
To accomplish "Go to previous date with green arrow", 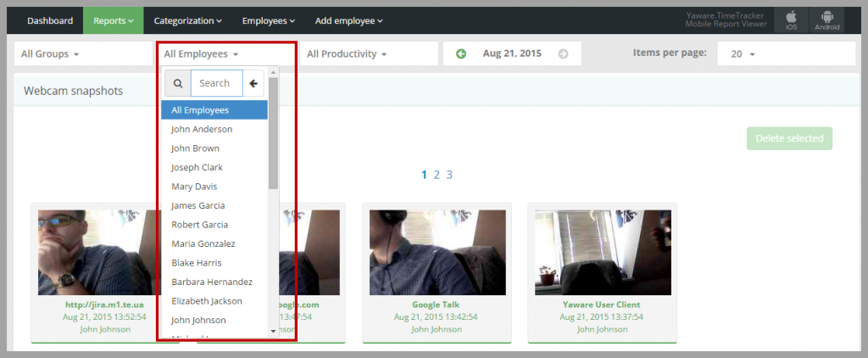I will click(461, 53).
